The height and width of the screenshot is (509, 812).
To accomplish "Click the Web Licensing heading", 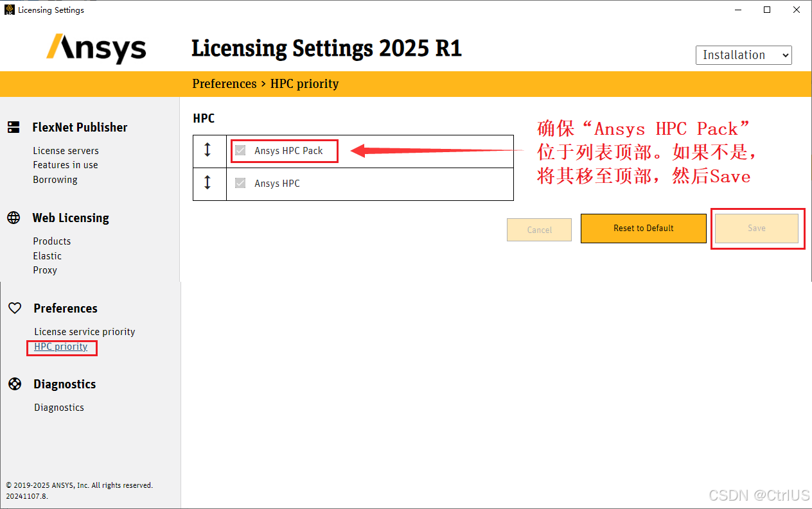I will (x=71, y=218).
